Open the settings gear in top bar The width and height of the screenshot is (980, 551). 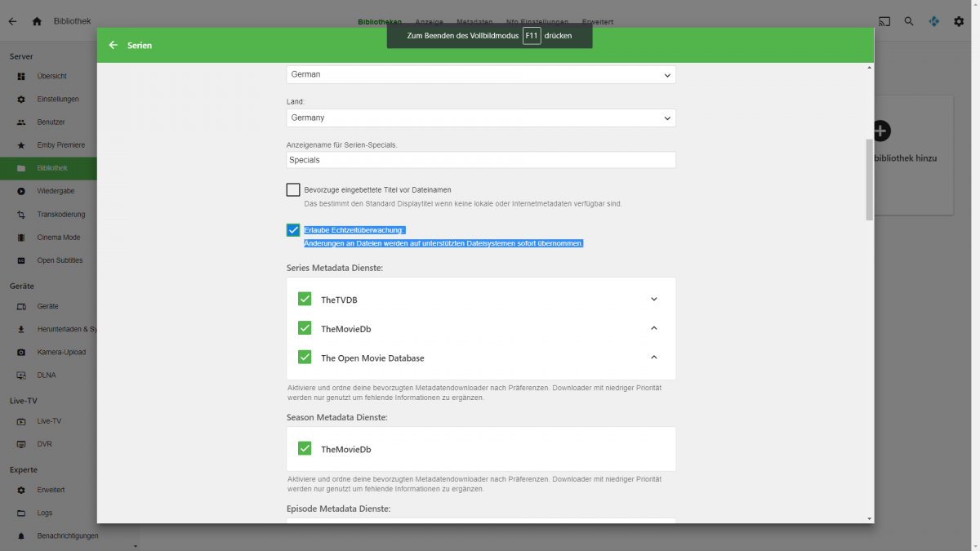point(959,22)
